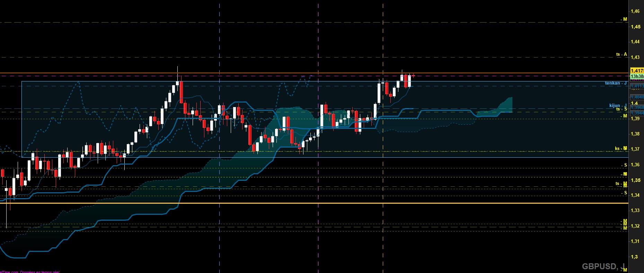Screen dimensions: 644x273
Task: Click the 'ts - A' level label
Action: [621, 54]
